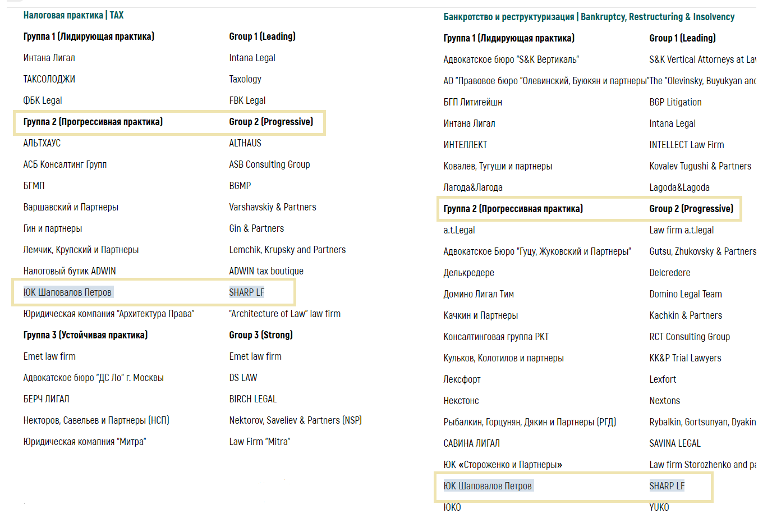Click 'Адвокатское Бюро "Гуцу, Жуковский и Партнеры"'

click(537, 251)
